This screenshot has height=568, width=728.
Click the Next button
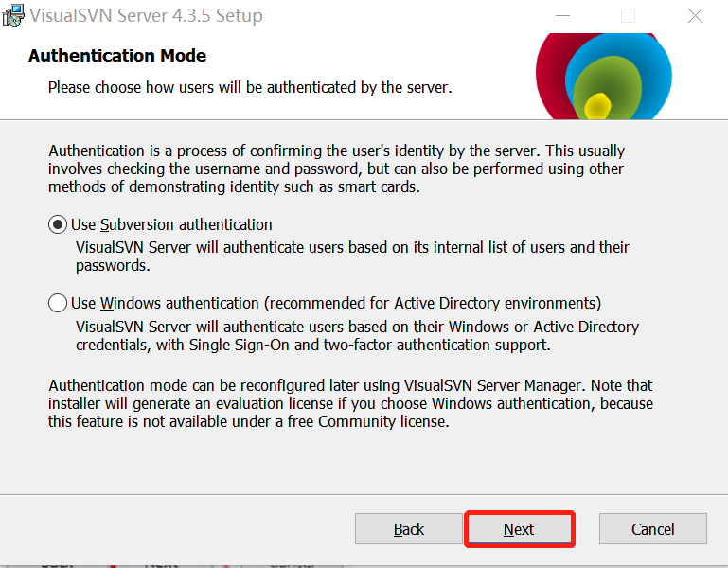[520, 529]
